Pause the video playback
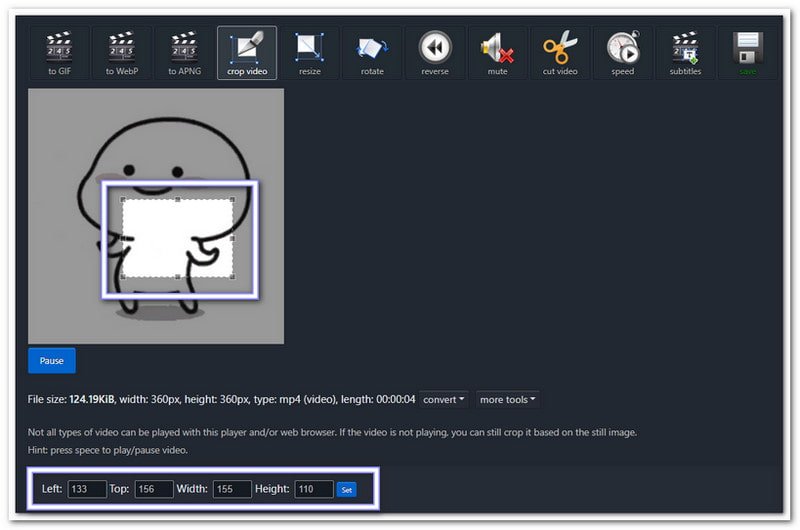This screenshot has height=530, width=800. [x=51, y=360]
